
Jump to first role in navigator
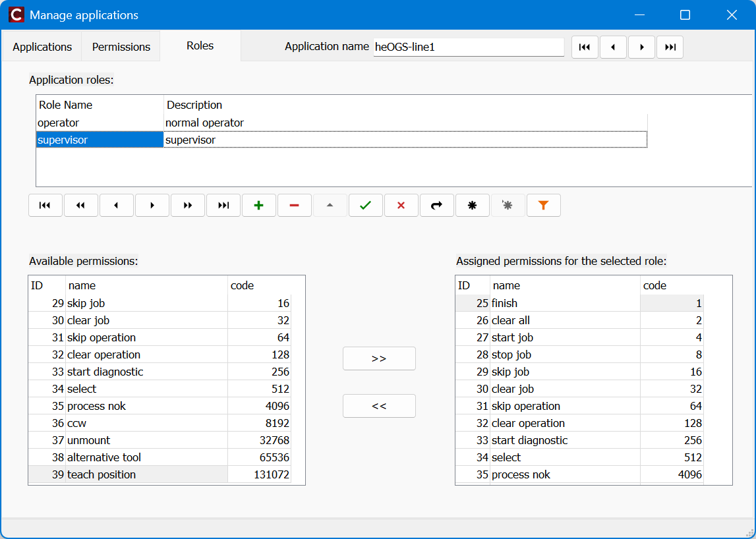45,206
